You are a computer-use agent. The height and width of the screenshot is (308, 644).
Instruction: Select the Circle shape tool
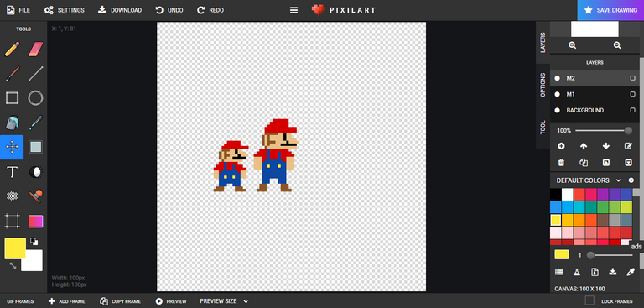point(36,98)
